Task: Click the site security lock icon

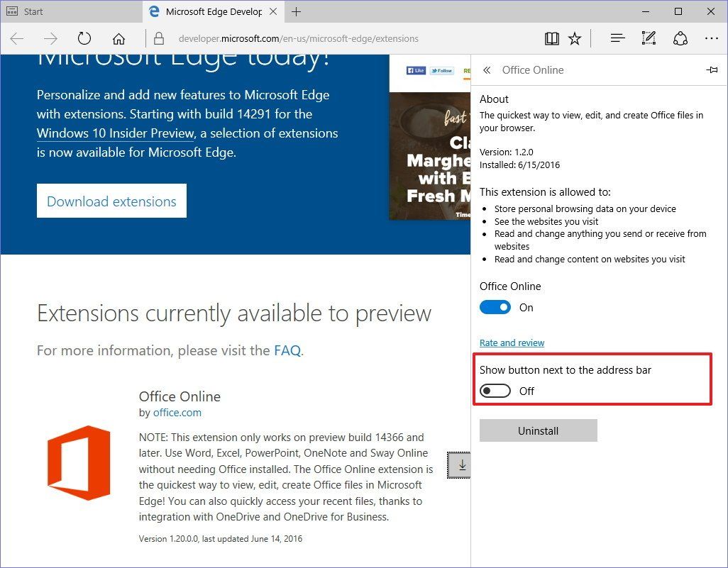Action: pyautogui.click(x=160, y=38)
